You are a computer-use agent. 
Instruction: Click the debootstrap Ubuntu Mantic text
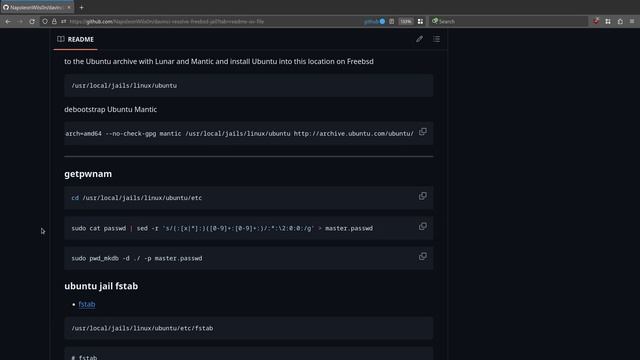[x=111, y=109]
